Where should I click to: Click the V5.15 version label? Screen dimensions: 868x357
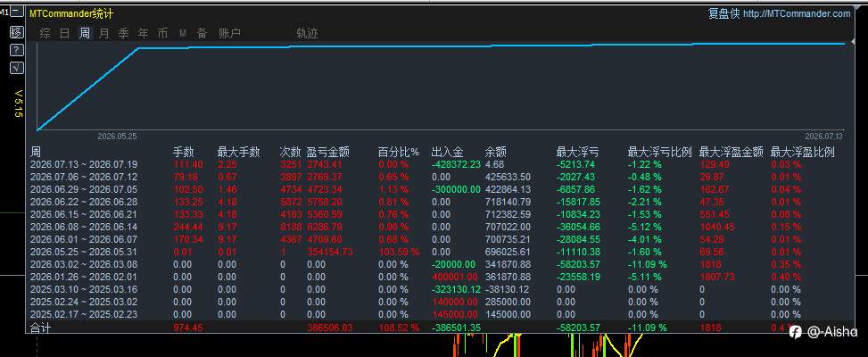click(18, 104)
